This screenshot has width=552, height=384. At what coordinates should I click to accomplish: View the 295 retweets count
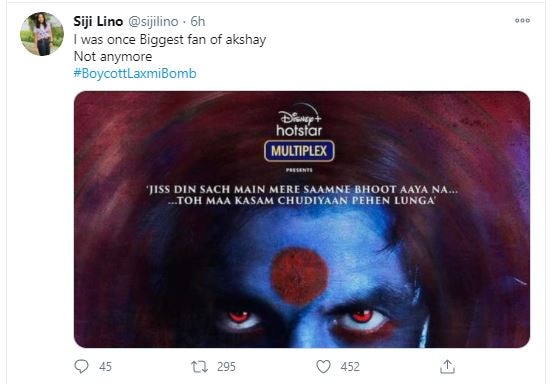[226, 367]
